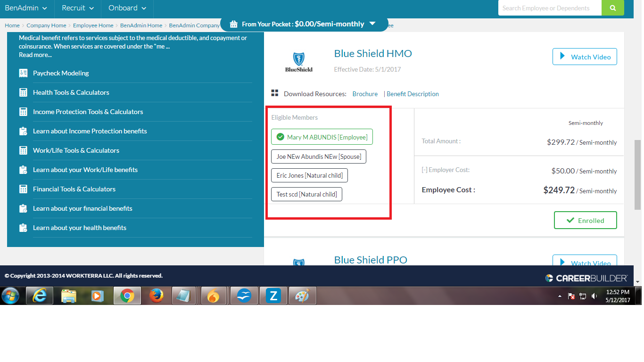
Task: Launch Internet Explorer from the taskbar
Action: pyautogui.click(x=40, y=296)
